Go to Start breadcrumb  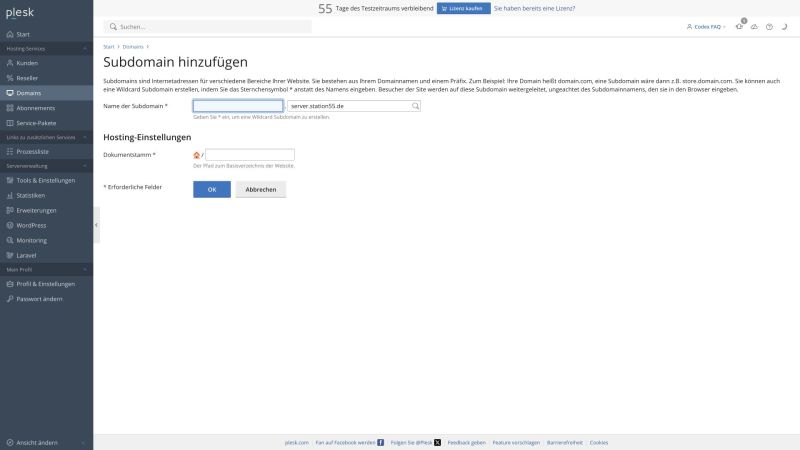pyautogui.click(x=109, y=46)
